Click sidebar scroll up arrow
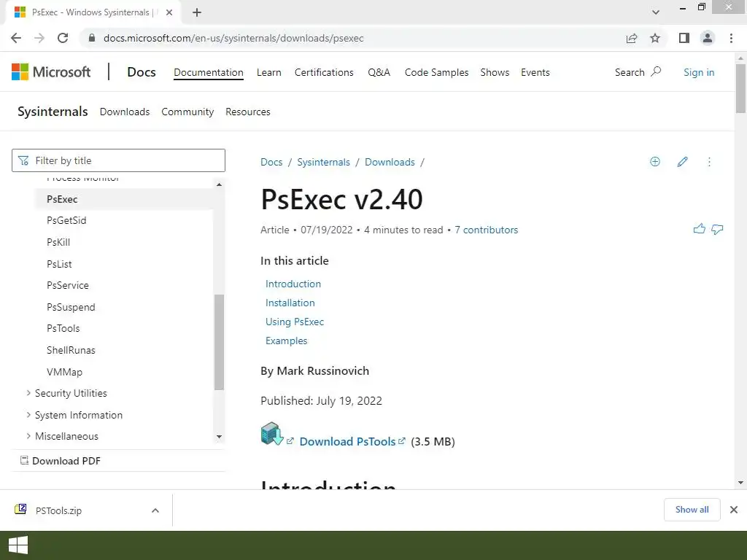 pos(219,184)
